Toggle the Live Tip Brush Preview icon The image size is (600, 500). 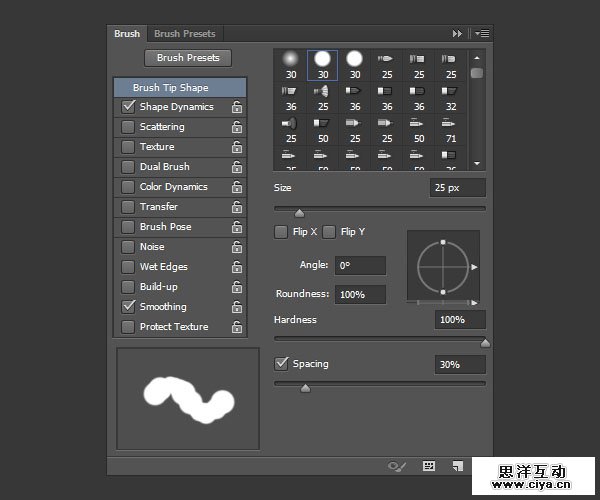tap(398, 465)
